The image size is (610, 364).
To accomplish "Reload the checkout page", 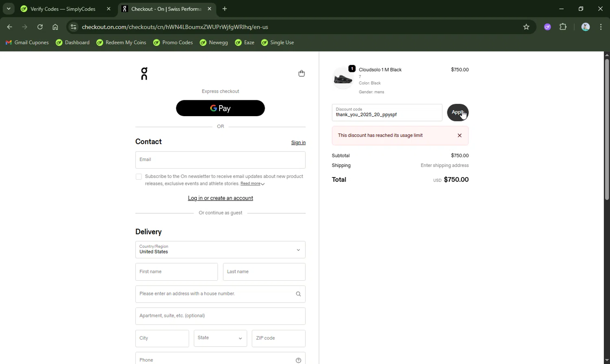I will (40, 27).
